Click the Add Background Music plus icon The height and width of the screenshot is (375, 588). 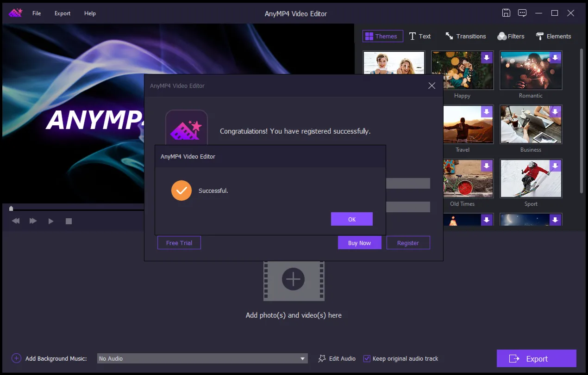(16, 358)
